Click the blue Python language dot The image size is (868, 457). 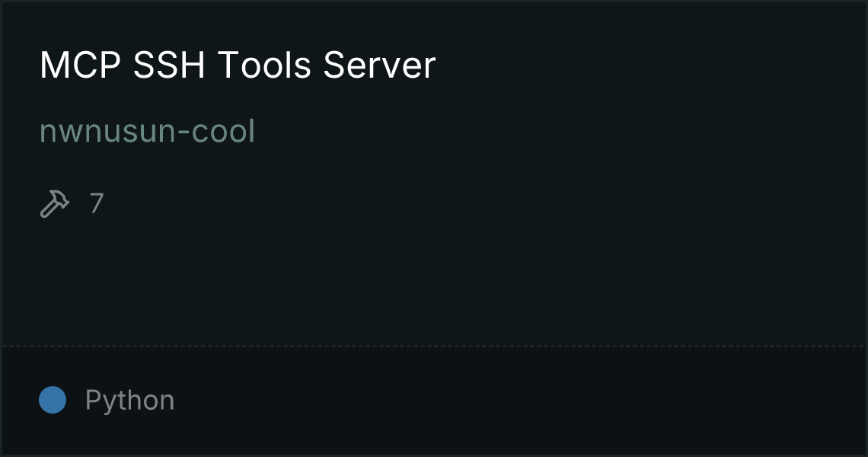coord(53,400)
